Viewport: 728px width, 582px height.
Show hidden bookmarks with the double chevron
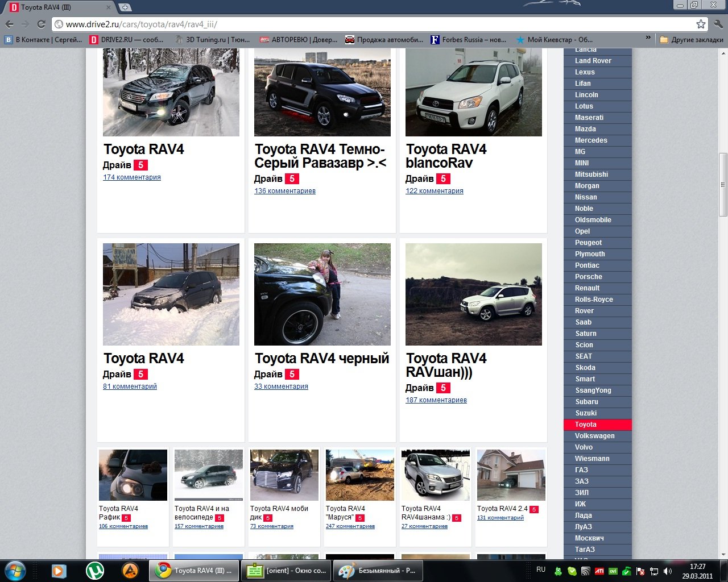(x=648, y=39)
